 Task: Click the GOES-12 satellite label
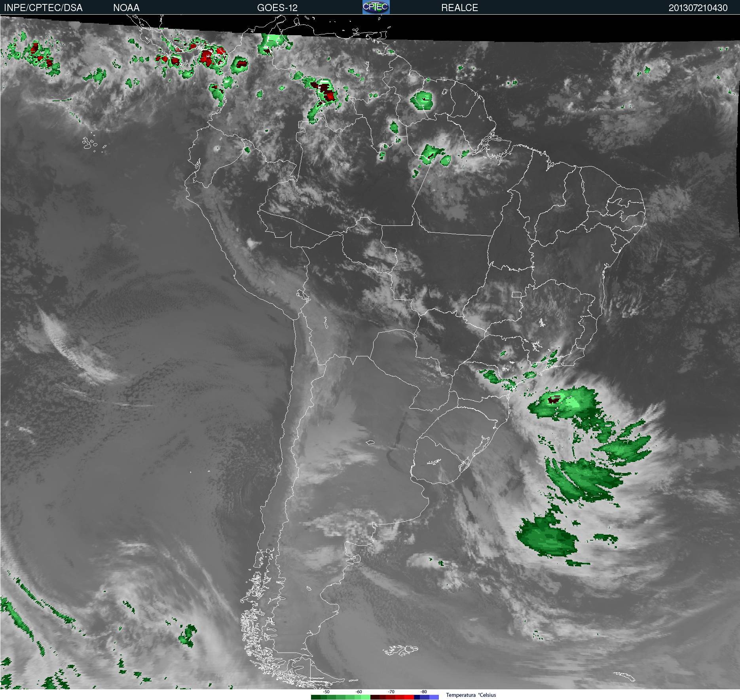[277, 8]
